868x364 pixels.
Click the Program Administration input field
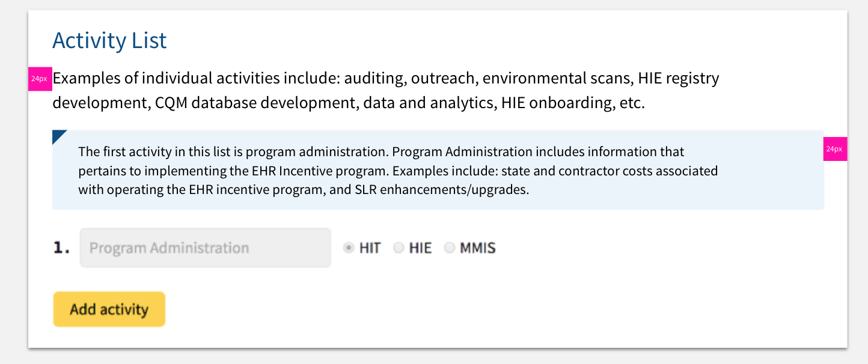[x=205, y=247]
